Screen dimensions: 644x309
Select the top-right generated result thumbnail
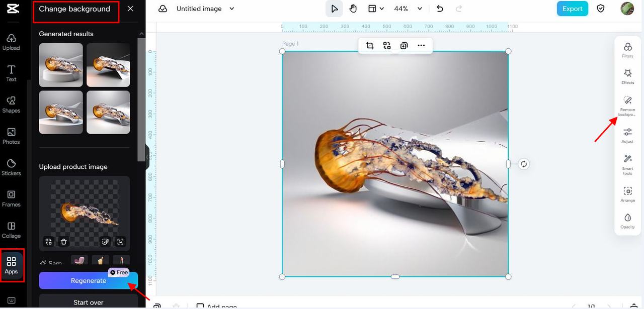pyautogui.click(x=108, y=65)
